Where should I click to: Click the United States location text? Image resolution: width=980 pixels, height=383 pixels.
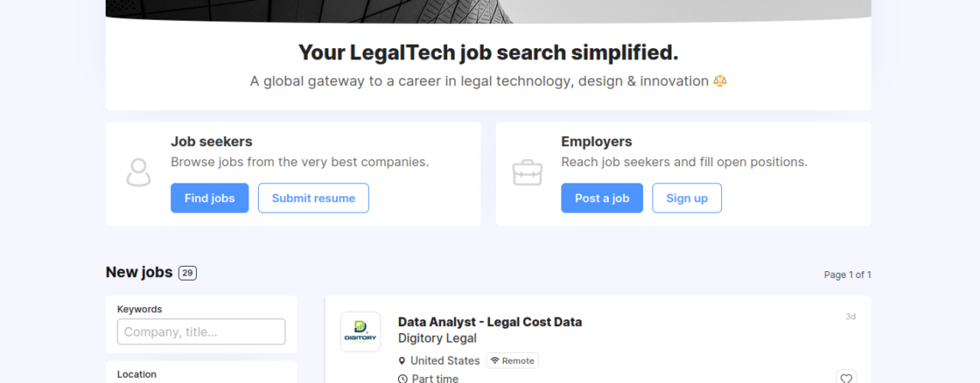444,361
